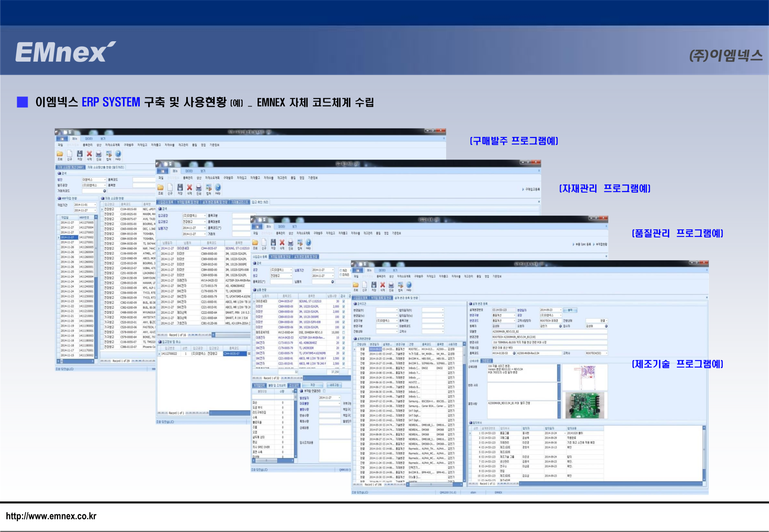Click 인쇄 print icon in front manufacturing-tech window
Viewport: 769px width, 532px height.
point(391,285)
